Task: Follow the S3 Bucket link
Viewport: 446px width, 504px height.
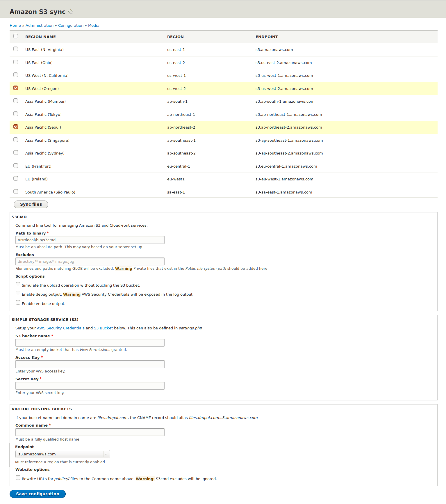Action: (103, 328)
